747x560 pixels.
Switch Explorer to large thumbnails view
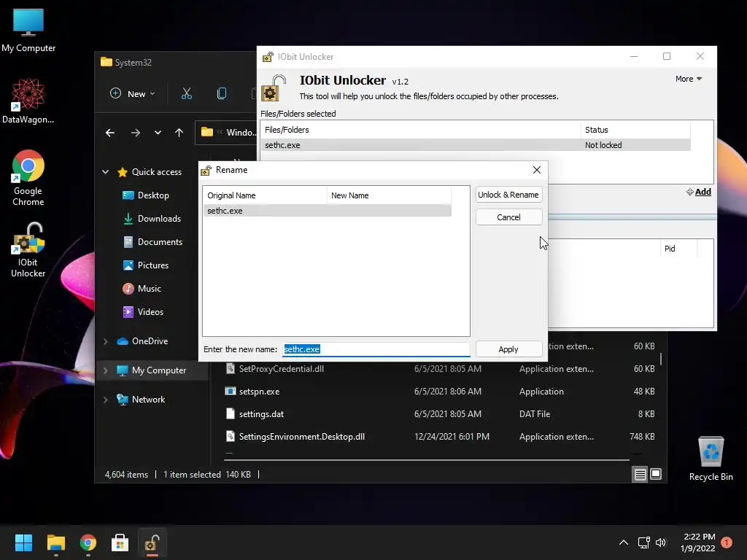click(x=656, y=474)
